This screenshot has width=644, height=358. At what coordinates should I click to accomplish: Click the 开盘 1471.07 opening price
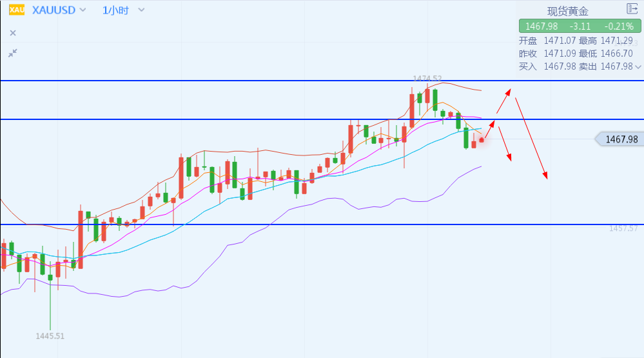click(548, 41)
